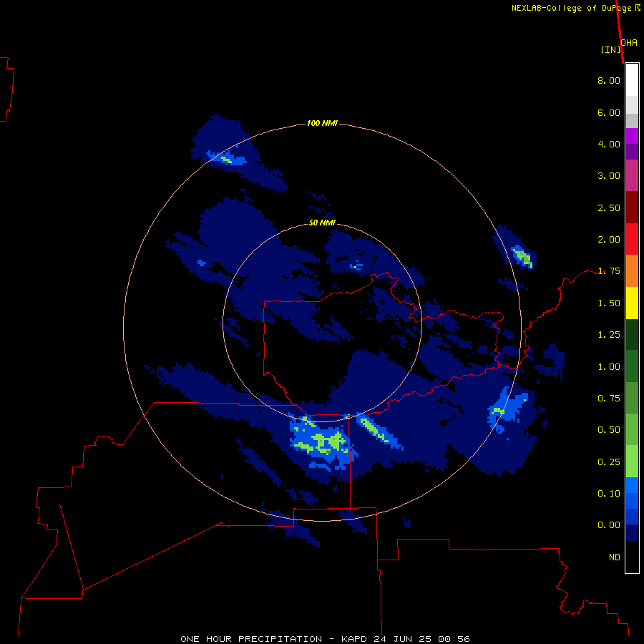The width and height of the screenshot is (644, 644).
Task: Pick the dark red legend swatch beside 2.50
Action: click(632, 208)
